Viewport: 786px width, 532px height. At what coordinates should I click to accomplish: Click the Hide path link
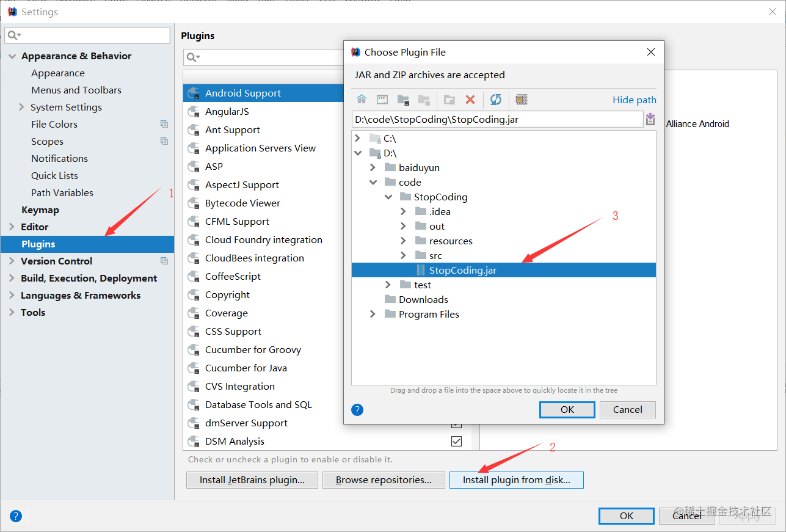[635, 100]
